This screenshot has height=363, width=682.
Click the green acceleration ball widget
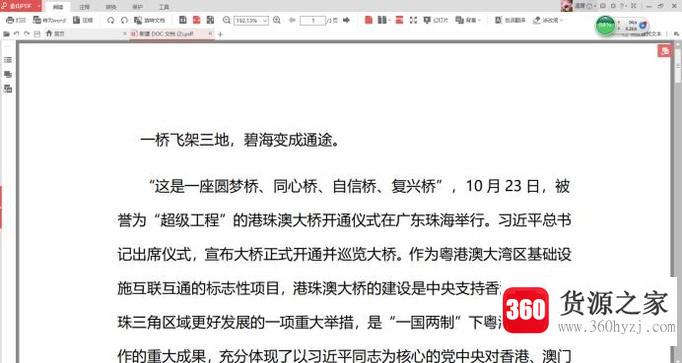click(605, 26)
